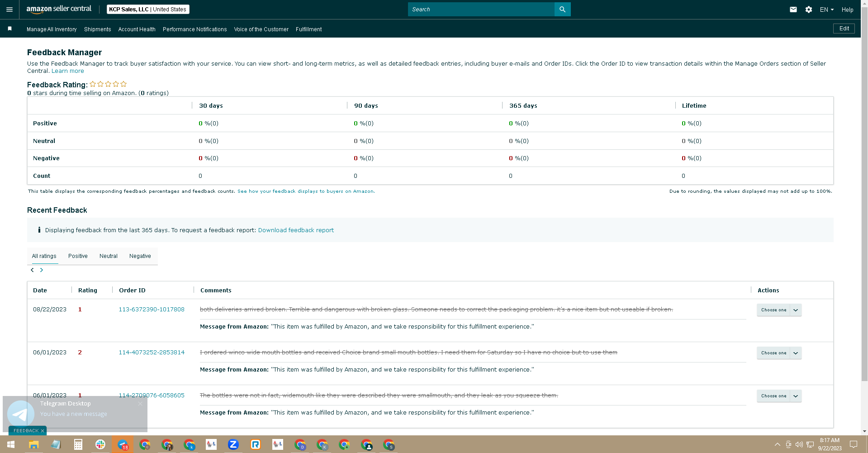Click the network tray icon
Image resolution: width=868 pixels, height=453 pixels.
click(810, 444)
